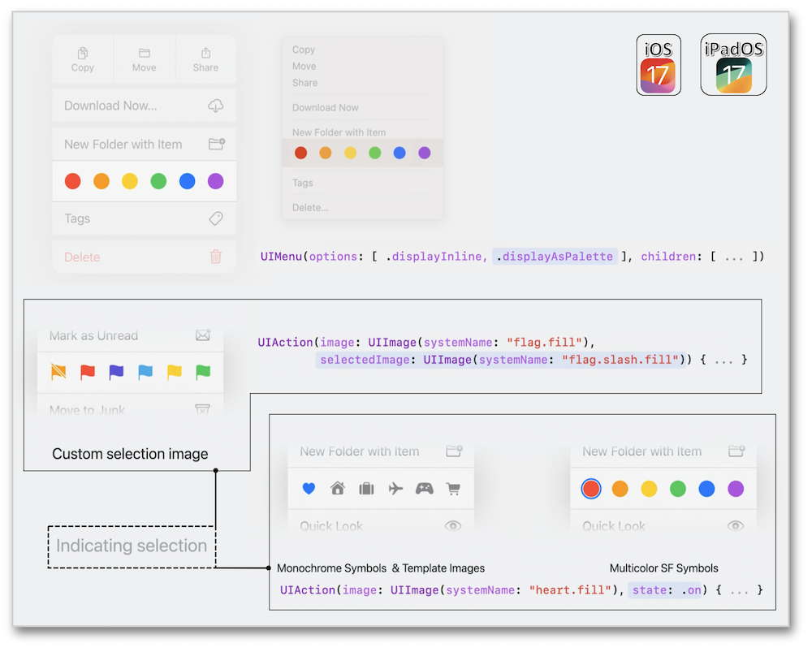This screenshot has height=652, width=812.
Task: Pick the purple dot in Multicolor SF Symbols menu
Action: coord(736,488)
